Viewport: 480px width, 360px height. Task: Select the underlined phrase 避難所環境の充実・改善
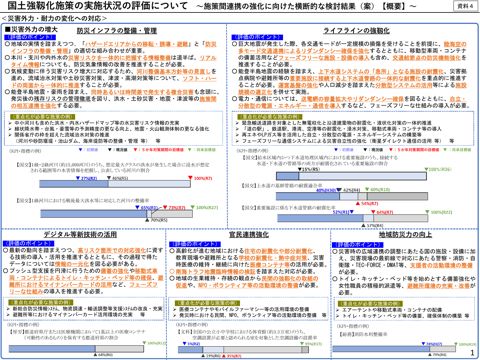click(x=438, y=286)
